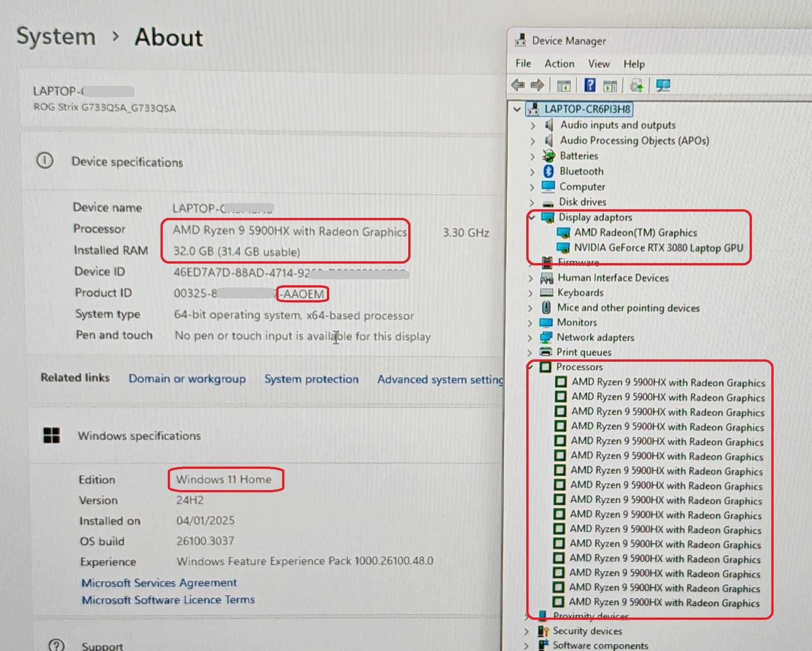Viewport: 812px width, 651px height.
Task: Expand Audio inputs and outputs chevron
Action: pyautogui.click(x=533, y=126)
